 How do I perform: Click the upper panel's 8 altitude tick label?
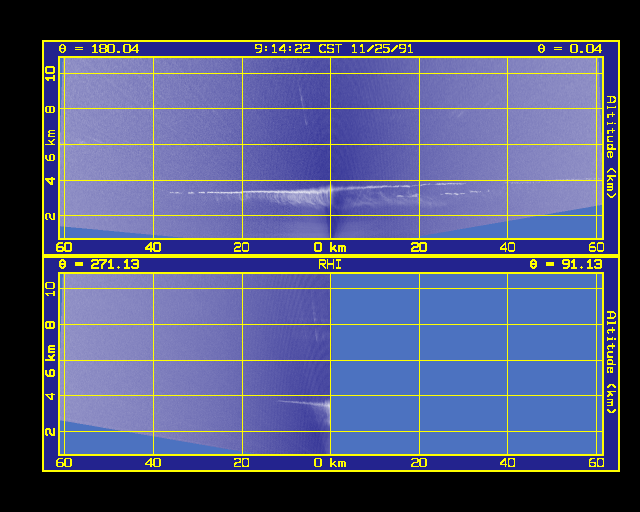pyautogui.click(x=50, y=109)
